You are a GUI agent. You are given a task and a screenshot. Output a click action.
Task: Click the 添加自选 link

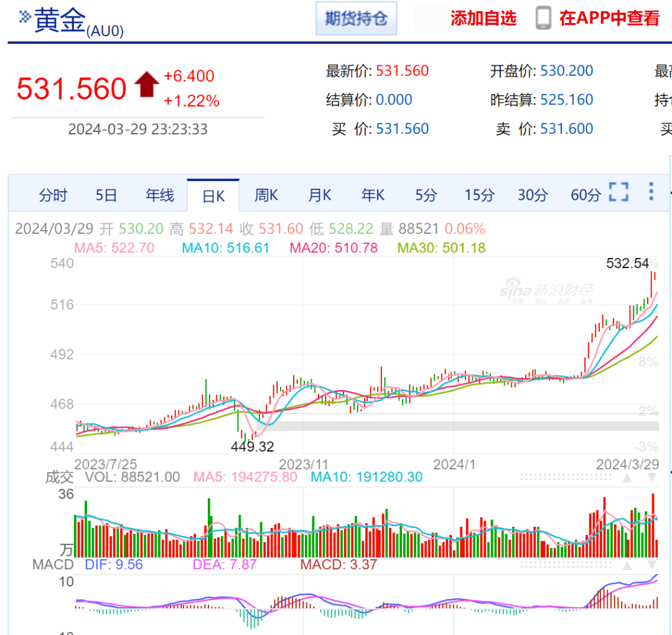[483, 19]
